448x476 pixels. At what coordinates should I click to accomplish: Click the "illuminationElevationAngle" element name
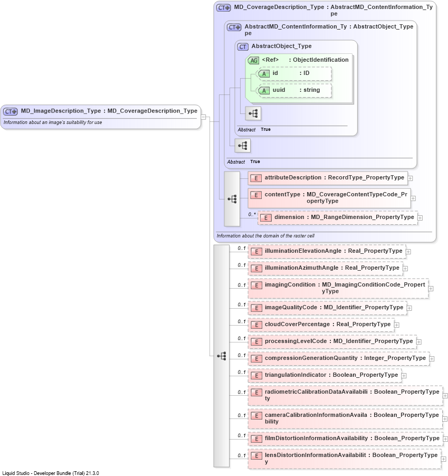coord(303,251)
